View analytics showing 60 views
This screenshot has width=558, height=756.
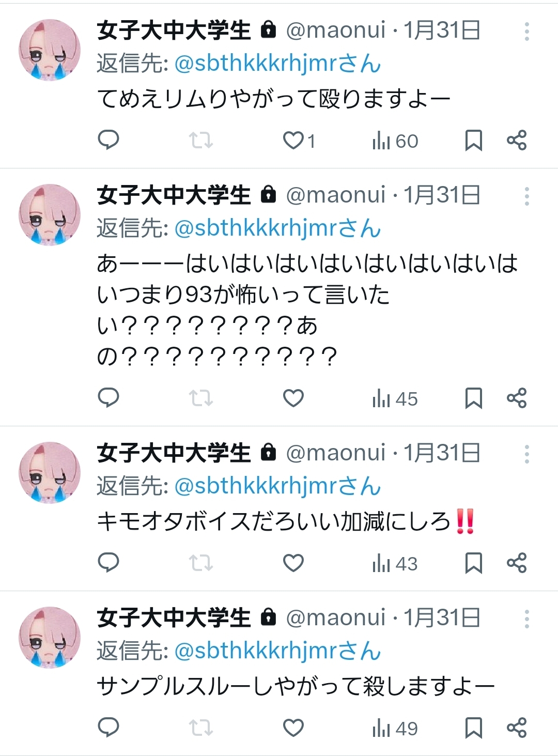click(395, 141)
